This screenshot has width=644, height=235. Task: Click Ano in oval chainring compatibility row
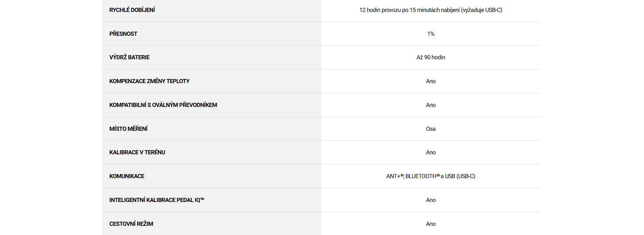tap(431, 105)
